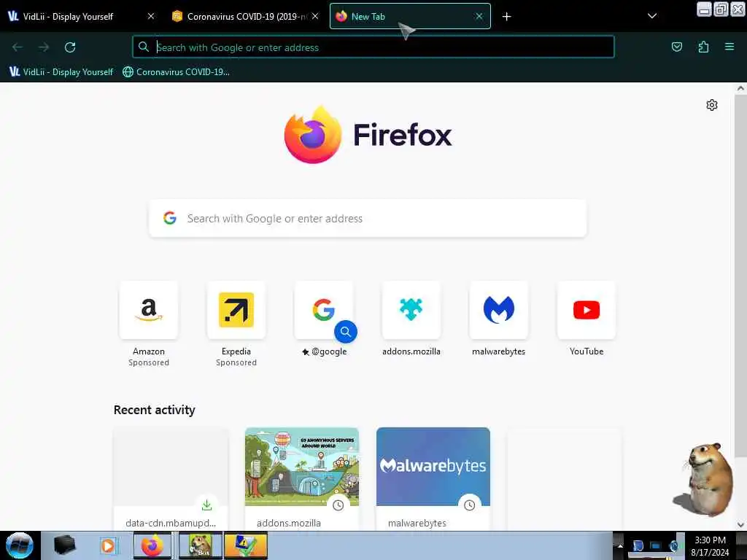Open the addons.mozilla recent activity card
This screenshot has width=747, height=560.
point(302,478)
